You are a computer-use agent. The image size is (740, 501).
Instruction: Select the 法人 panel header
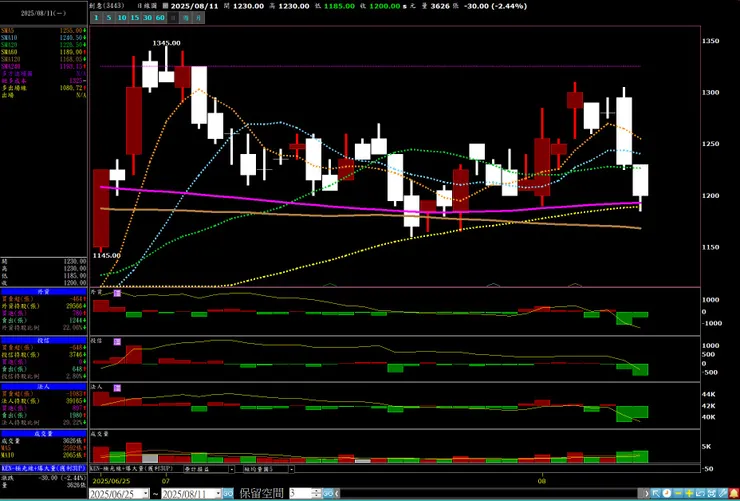(x=43, y=386)
